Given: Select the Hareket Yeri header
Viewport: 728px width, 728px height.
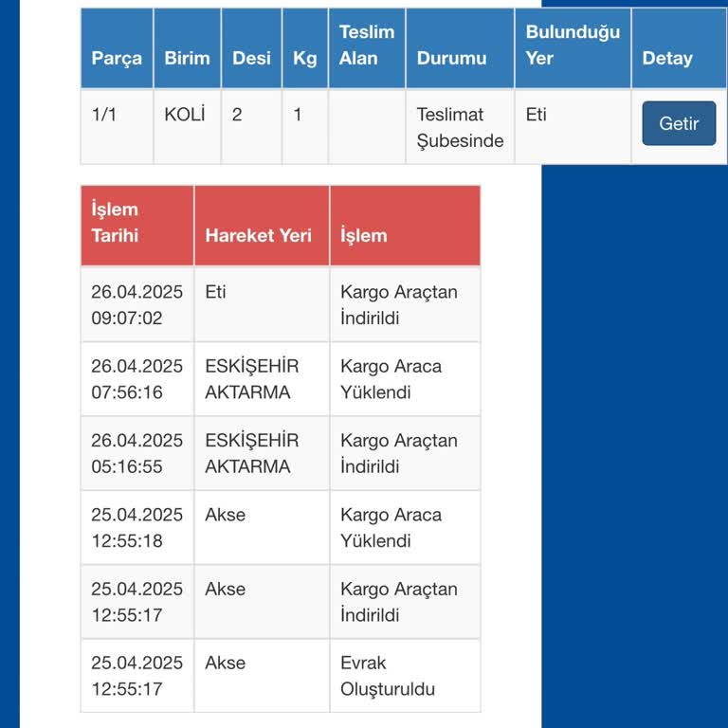Looking at the screenshot, I should (x=262, y=226).
